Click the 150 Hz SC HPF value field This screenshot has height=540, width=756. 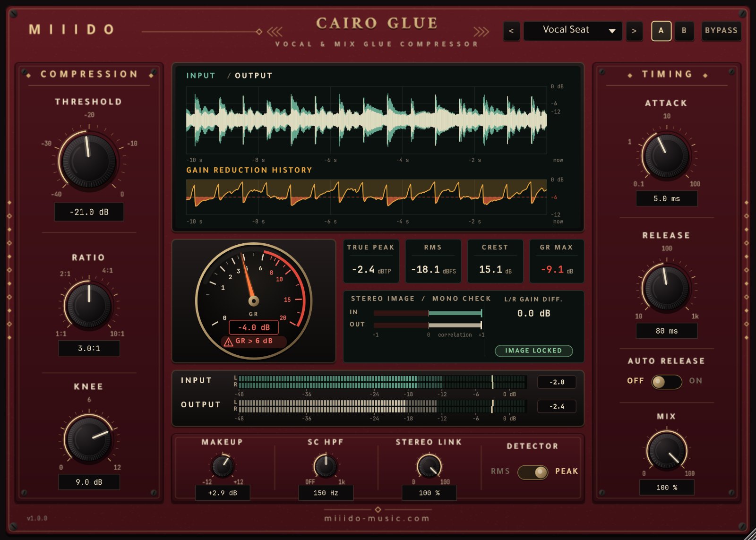pyautogui.click(x=326, y=493)
